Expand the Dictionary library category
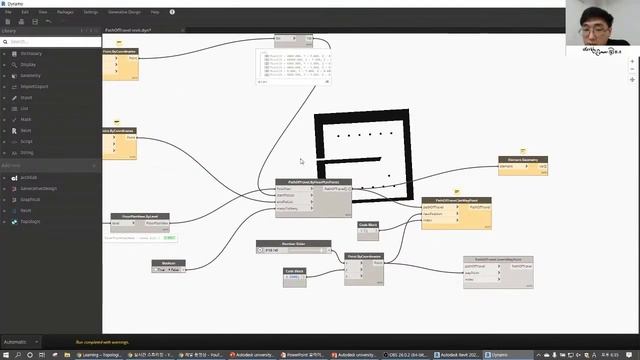This screenshot has width=640, height=360. [x=4, y=53]
